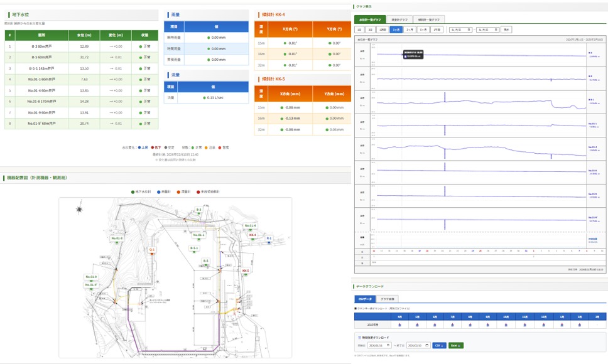Select the No.01-8 well marker on map
608x364 pixels.
(x=117, y=238)
